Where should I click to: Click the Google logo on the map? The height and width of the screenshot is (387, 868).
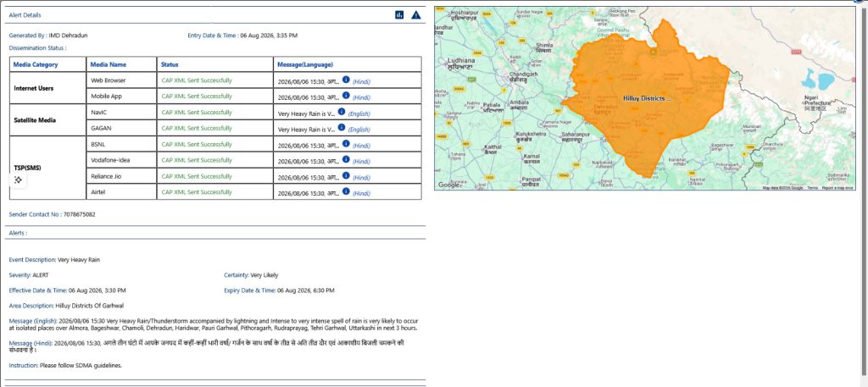pyautogui.click(x=449, y=185)
